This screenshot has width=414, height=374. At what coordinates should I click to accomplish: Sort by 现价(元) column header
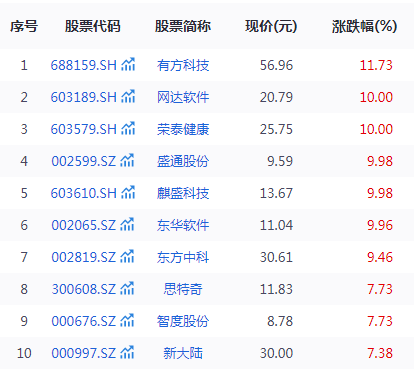(x=271, y=26)
